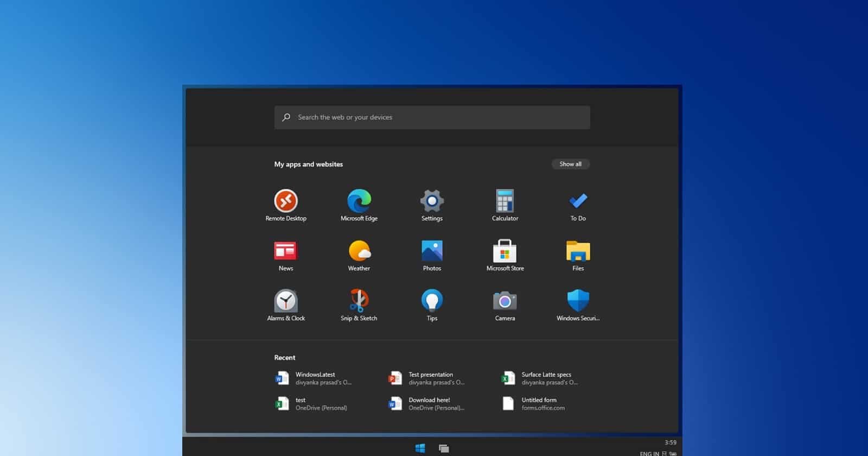Launch Microsoft Edge

[359, 205]
